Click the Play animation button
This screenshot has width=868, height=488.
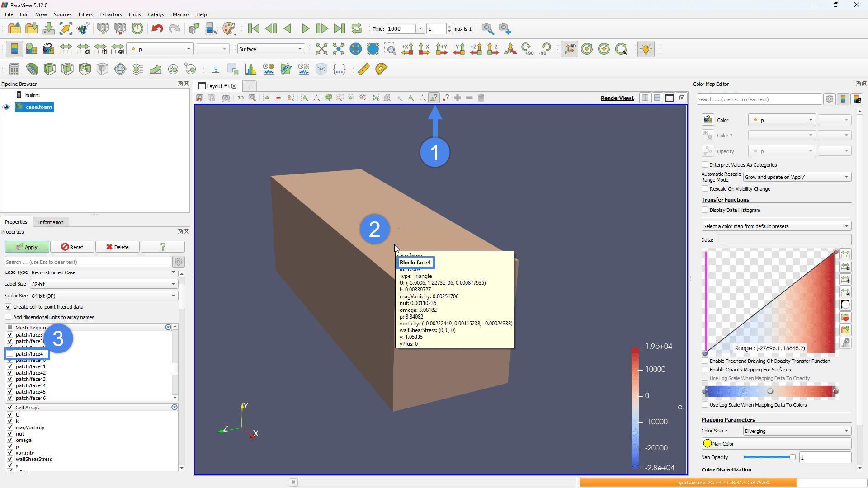pos(305,29)
